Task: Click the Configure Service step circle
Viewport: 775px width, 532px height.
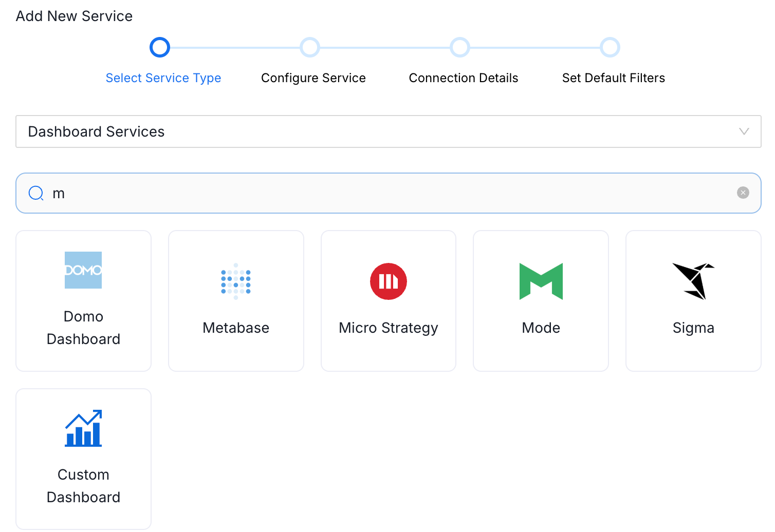Action: click(310, 47)
